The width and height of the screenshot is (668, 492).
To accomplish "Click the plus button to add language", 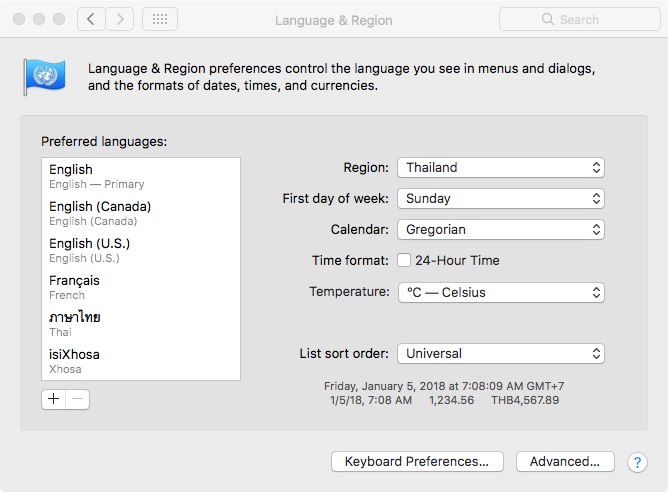I will (54, 399).
